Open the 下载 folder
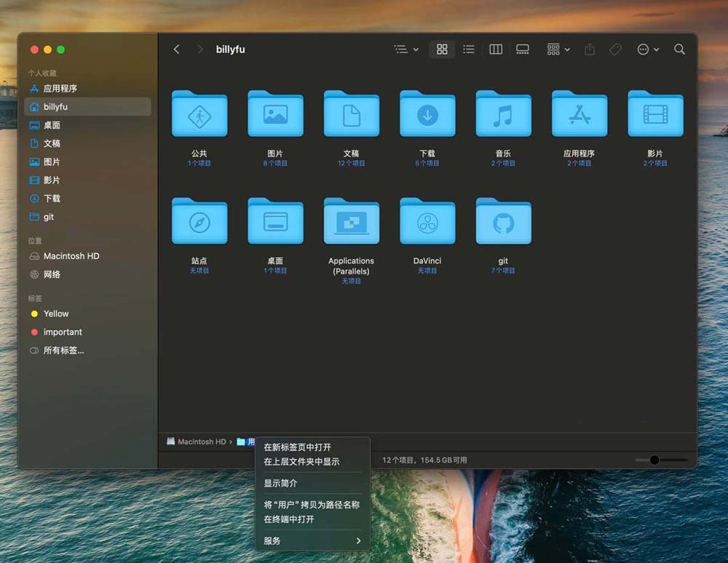The width and height of the screenshot is (728, 563). [427, 114]
